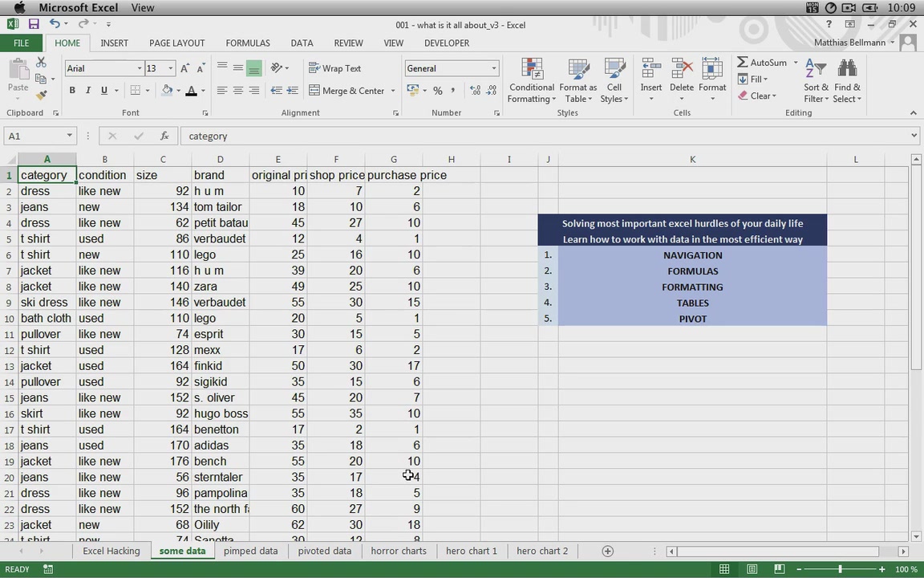Open the Font name dropdown Arial
Image resolution: width=924 pixels, height=578 pixels.
pos(140,68)
